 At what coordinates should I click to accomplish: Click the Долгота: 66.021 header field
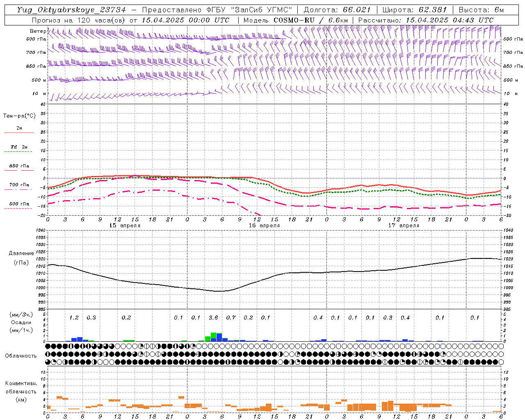click(x=337, y=10)
